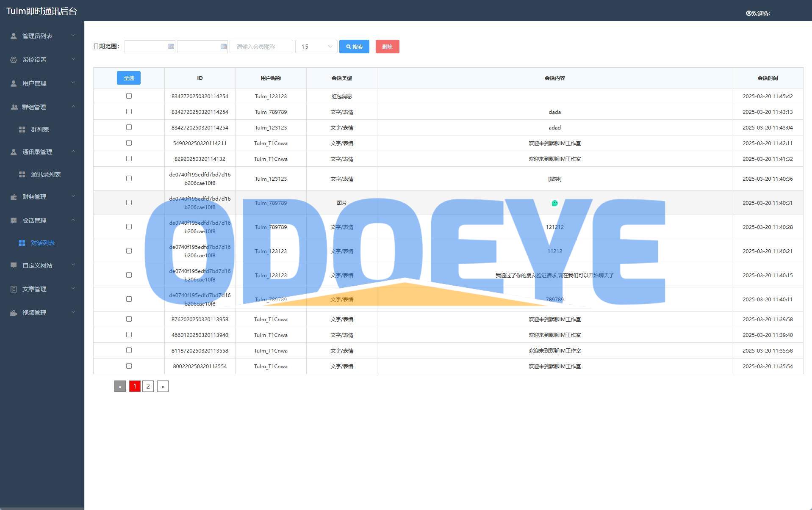
Task: Click the 财务管理 wallet icon
Action: (x=14, y=197)
